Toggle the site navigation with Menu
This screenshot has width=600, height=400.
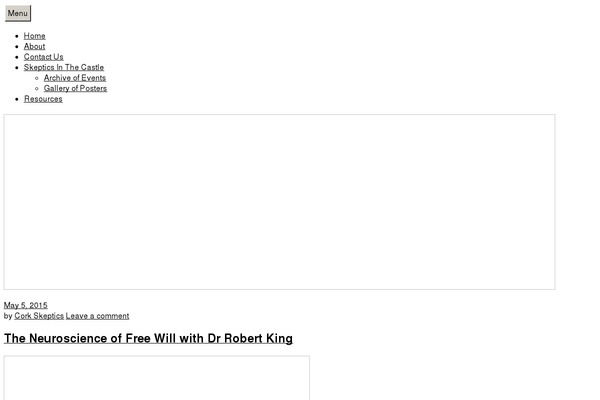tap(18, 13)
